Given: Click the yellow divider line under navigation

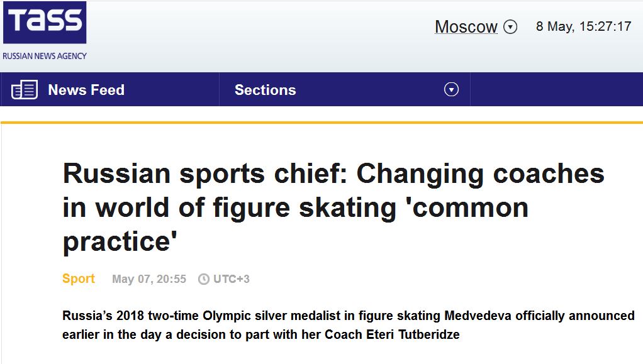Looking at the screenshot, I should pyautogui.click(x=321, y=122).
